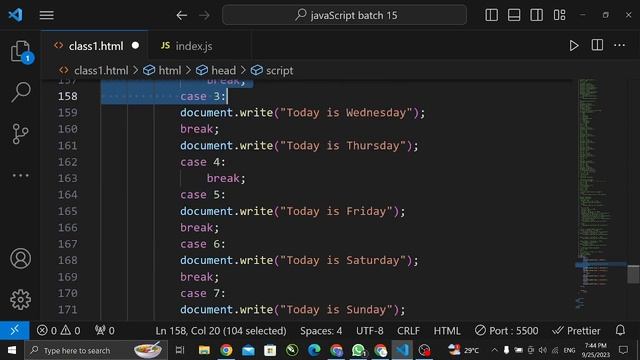This screenshot has width=640, height=360.
Task: Open the Accounts menu
Action: (x=20, y=258)
